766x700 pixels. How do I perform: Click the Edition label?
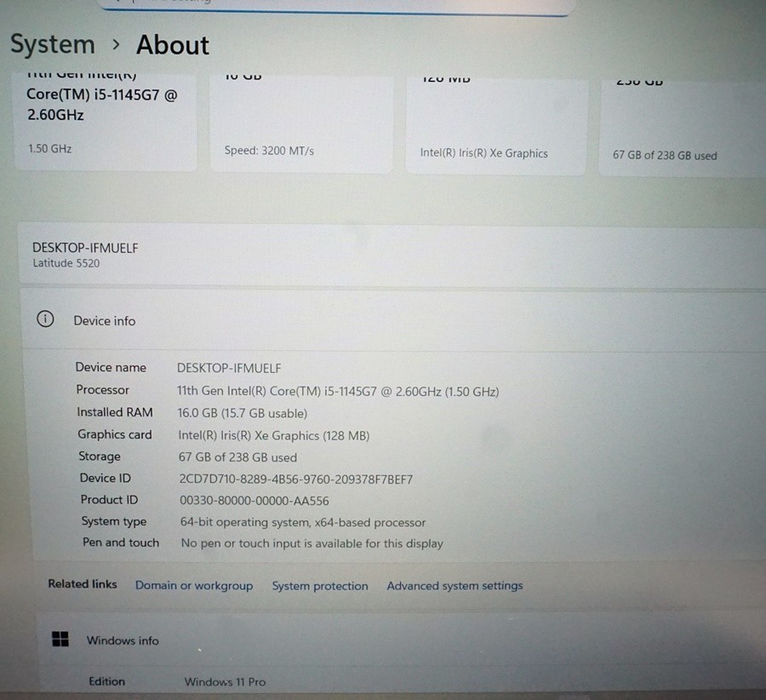pos(106,681)
